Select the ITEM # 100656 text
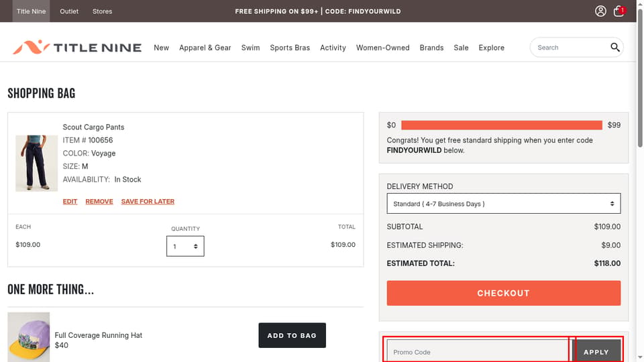 87,140
